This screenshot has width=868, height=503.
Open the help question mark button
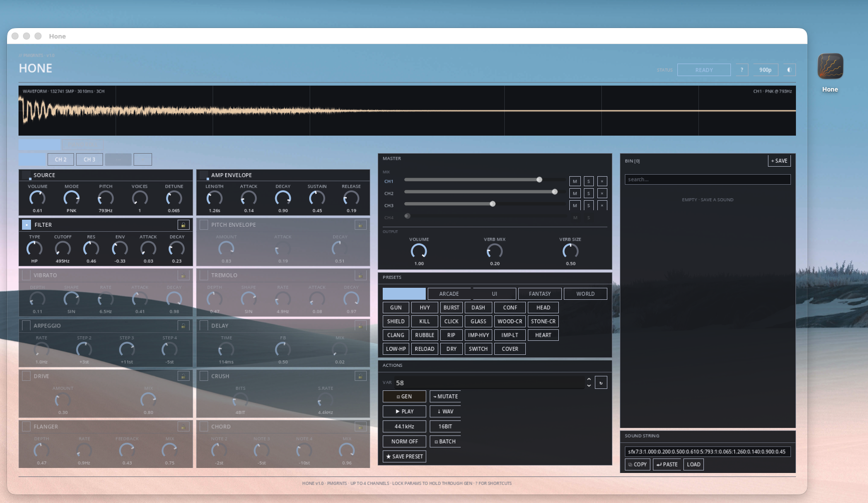[741, 70]
